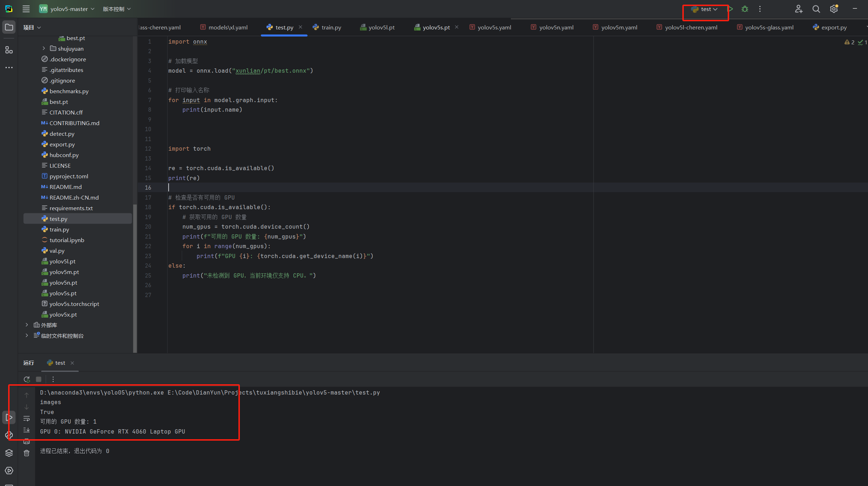This screenshot has width=868, height=486.
Task: Open the Python Packages layers icon
Action: [x=9, y=453]
